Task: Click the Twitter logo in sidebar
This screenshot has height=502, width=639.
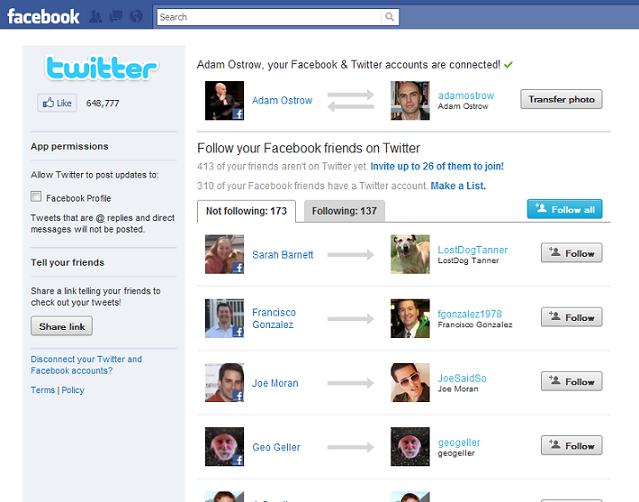Action: pyautogui.click(x=101, y=68)
